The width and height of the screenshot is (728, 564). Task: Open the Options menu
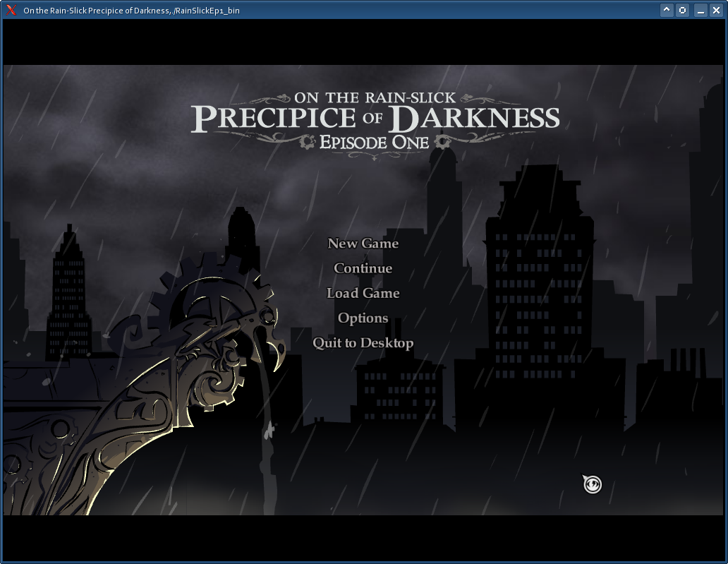363,318
